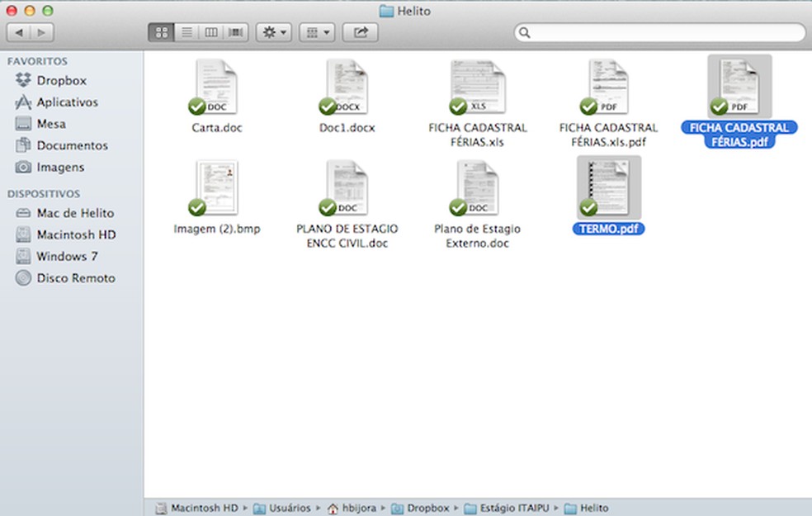
Task: Select FICHA CADASTRAL FÉRIAS.xls.pdf file icon
Action: (608, 87)
